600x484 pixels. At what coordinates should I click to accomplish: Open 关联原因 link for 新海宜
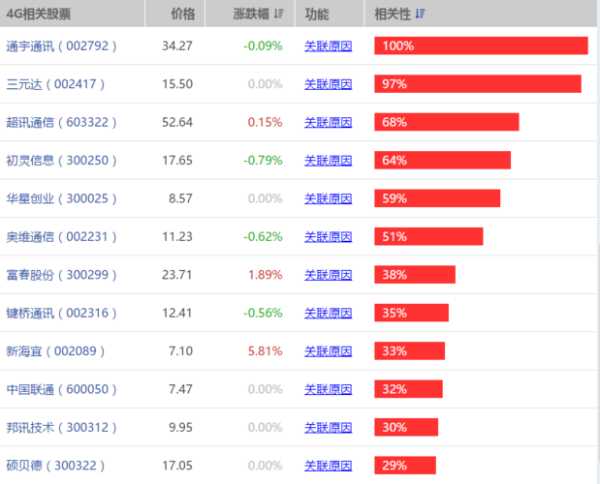pos(328,351)
